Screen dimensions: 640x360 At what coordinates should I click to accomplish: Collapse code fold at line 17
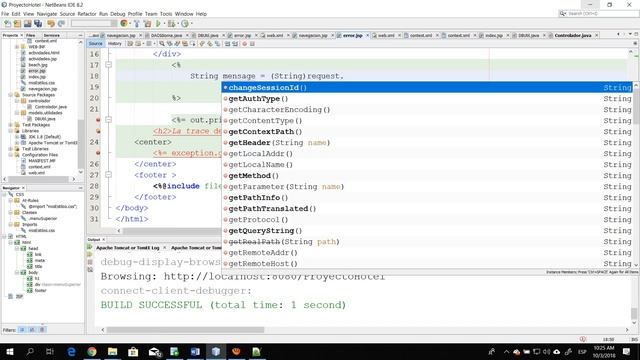point(109,65)
